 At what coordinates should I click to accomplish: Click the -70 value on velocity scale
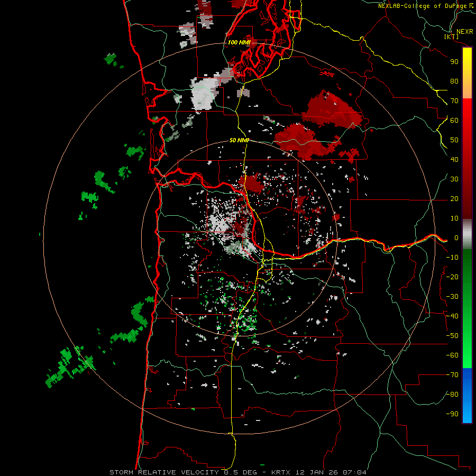pyautogui.click(x=452, y=375)
